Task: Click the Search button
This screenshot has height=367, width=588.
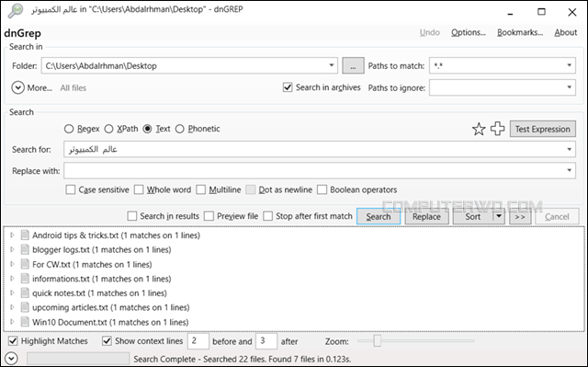Action: (x=379, y=216)
